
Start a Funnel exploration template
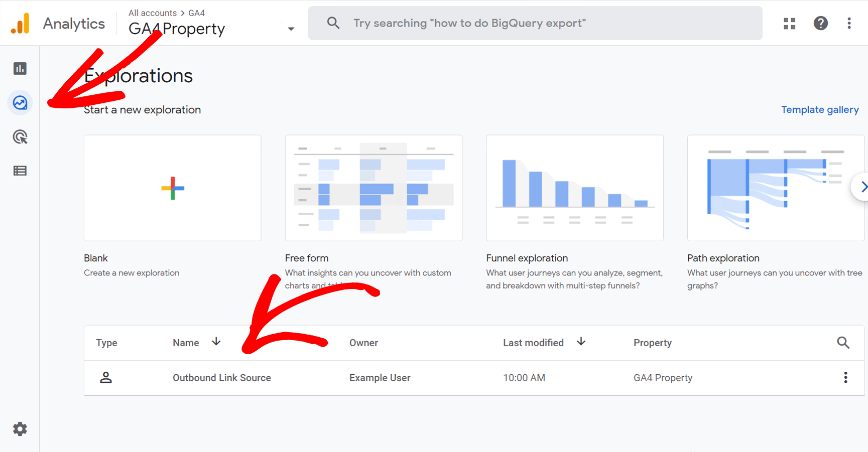[574, 188]
